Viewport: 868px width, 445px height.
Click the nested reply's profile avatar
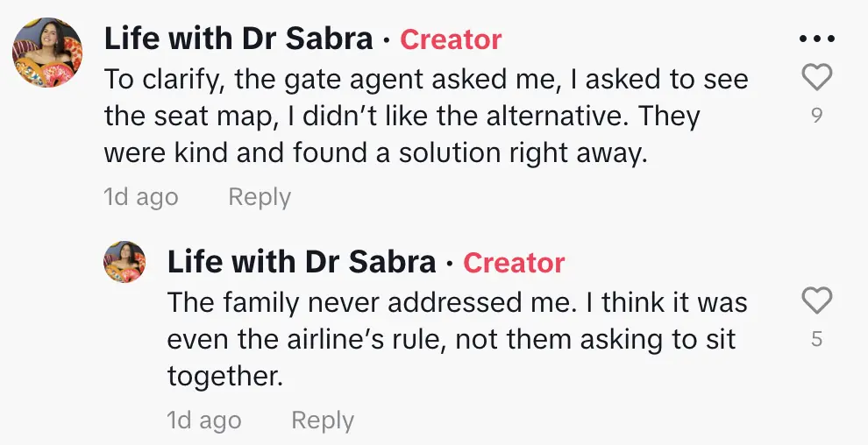click(x=125, y=262)
